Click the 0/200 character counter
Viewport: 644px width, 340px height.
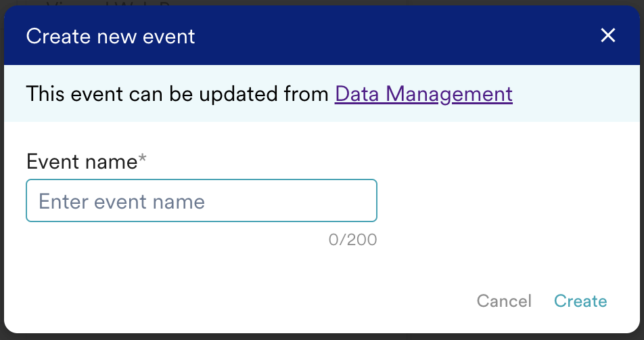(x=352, y=240)
